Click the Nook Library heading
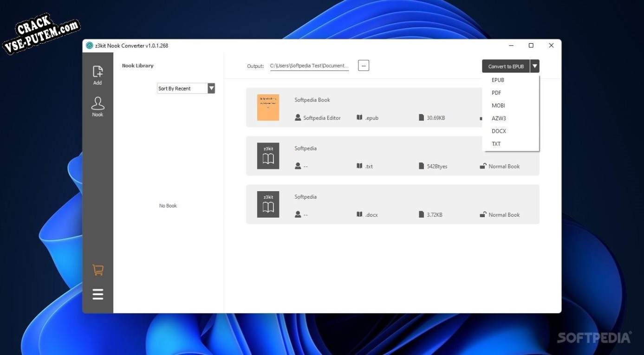This screenshot has height=355, width=644. (137, 65)
